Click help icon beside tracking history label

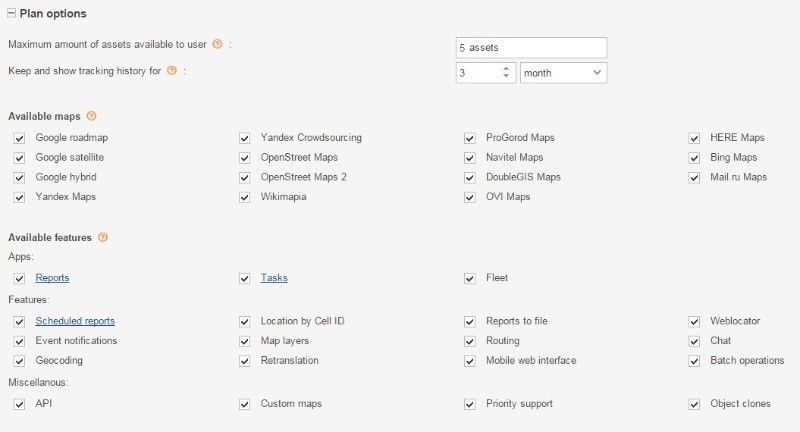point(172,71)
